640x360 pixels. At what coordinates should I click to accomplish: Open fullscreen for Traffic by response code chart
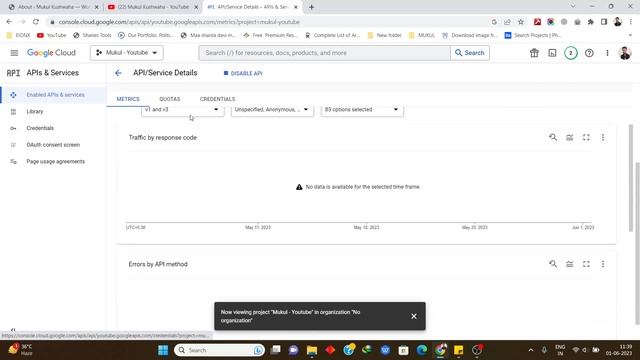(x=586, y=138)
